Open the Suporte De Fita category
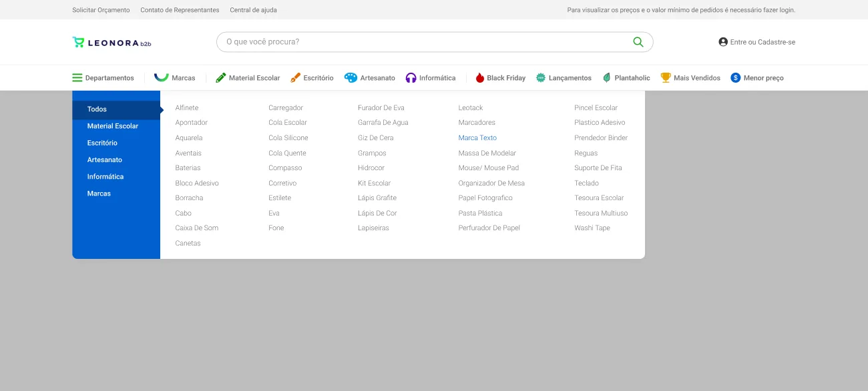Viewport: 868px width, 391px height. pyautogui.click(x=598, y=168)
